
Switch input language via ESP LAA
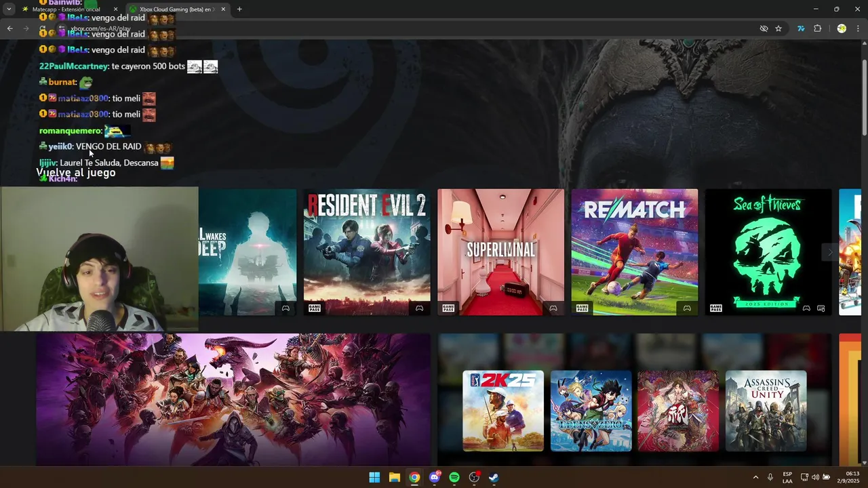(x=787, y=477)
